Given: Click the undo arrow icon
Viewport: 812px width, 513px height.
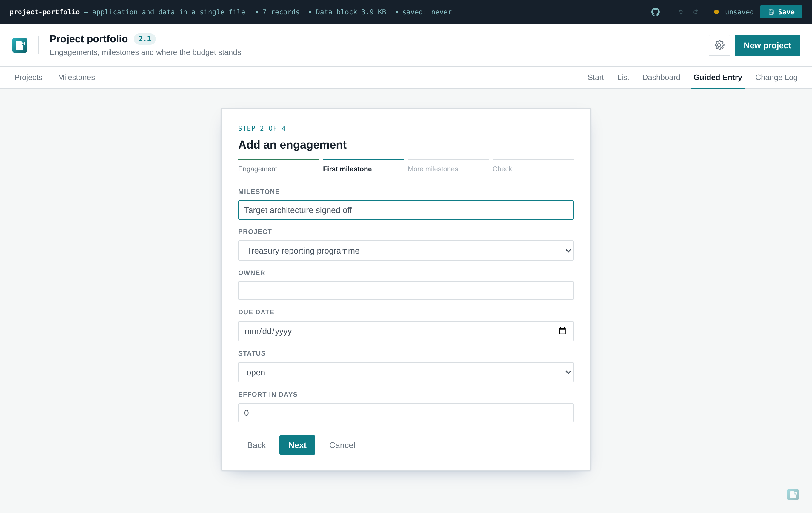Looking at the screenshot, I should pos(681,12).
